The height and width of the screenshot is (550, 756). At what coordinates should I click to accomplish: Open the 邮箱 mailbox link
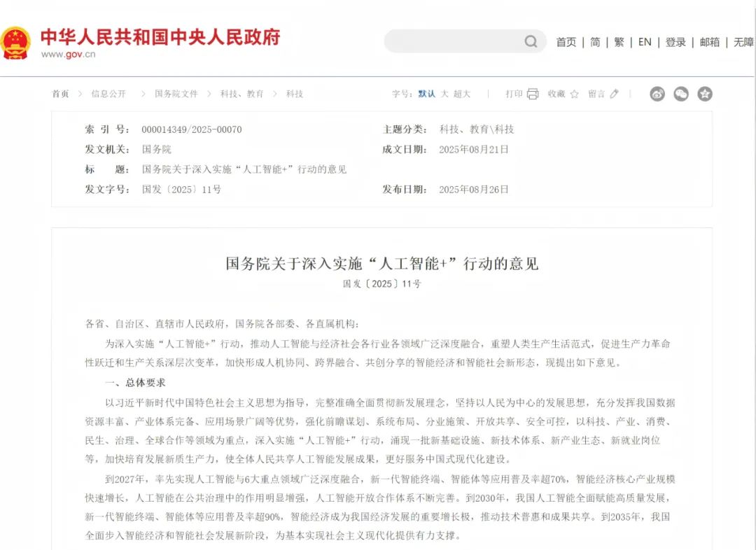tap(709, 42)
